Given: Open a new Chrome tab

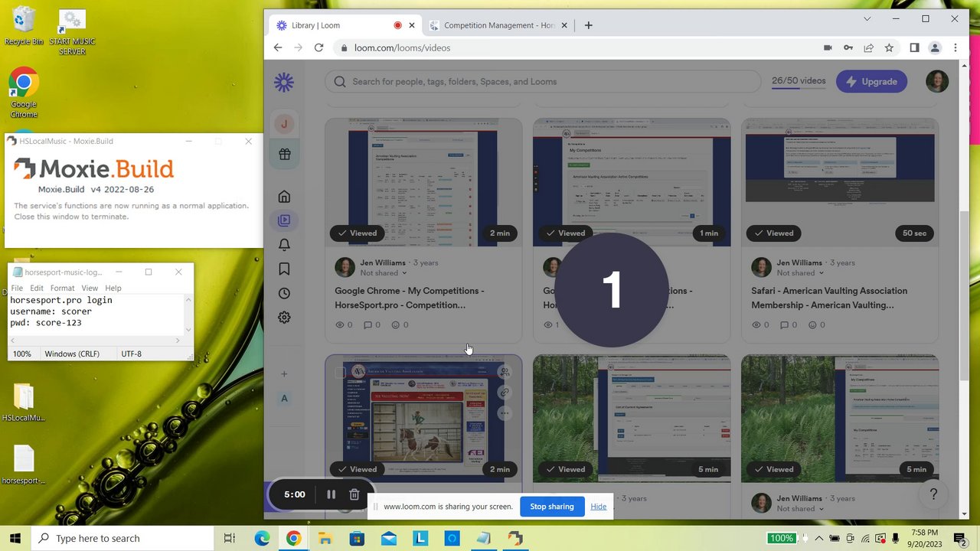Looking at the screenshot, I should point(588,25).
